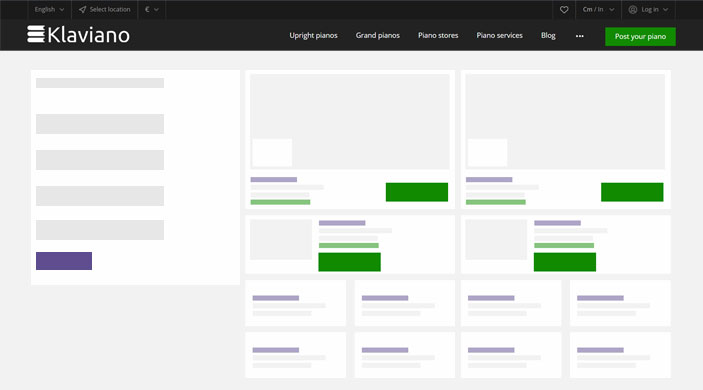
Task: Open favorites via the heart icon
Action: point(564,9)
